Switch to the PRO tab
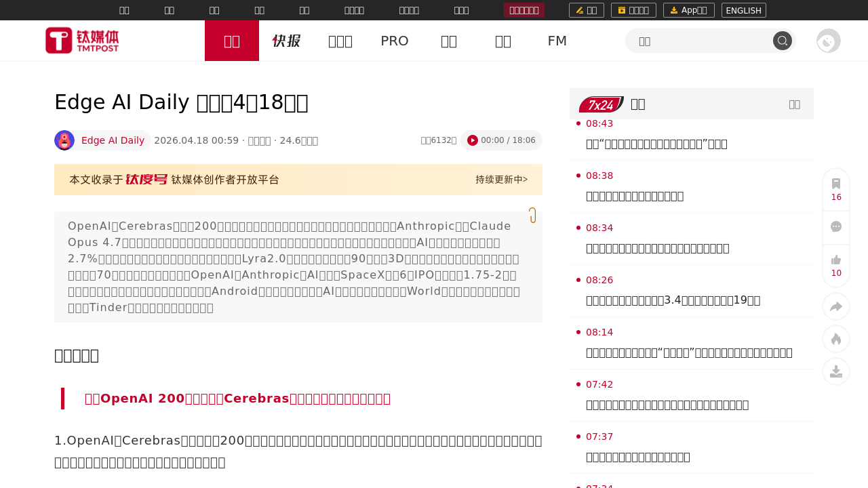This screenshot has width=868, height=488. (394, 41)
